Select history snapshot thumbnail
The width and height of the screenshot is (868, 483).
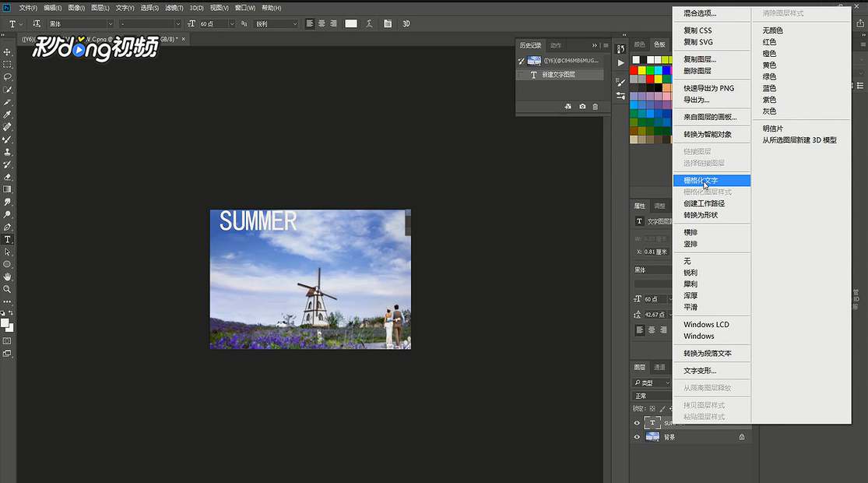click(x=534, y=61)
